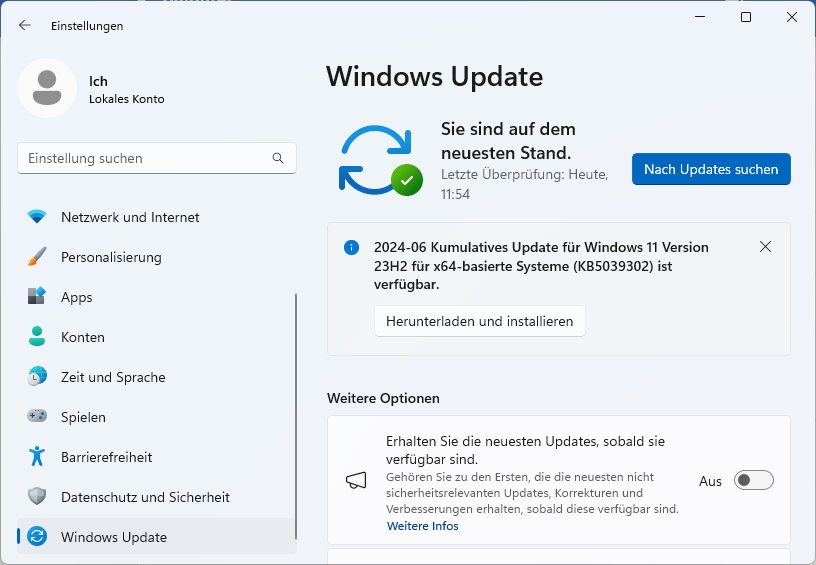Click the Barrierefreiheit figure icon
The image size is (816, 565).
tap(37, 456)
